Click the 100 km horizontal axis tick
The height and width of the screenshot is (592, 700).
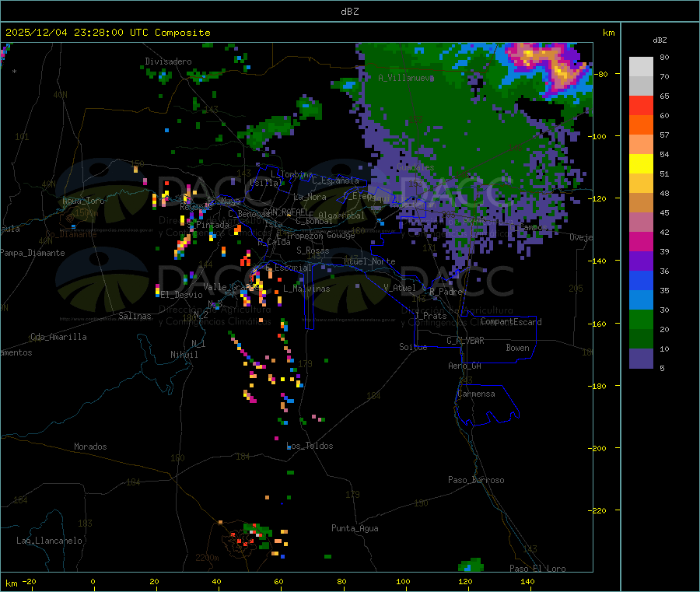point(403,581)
